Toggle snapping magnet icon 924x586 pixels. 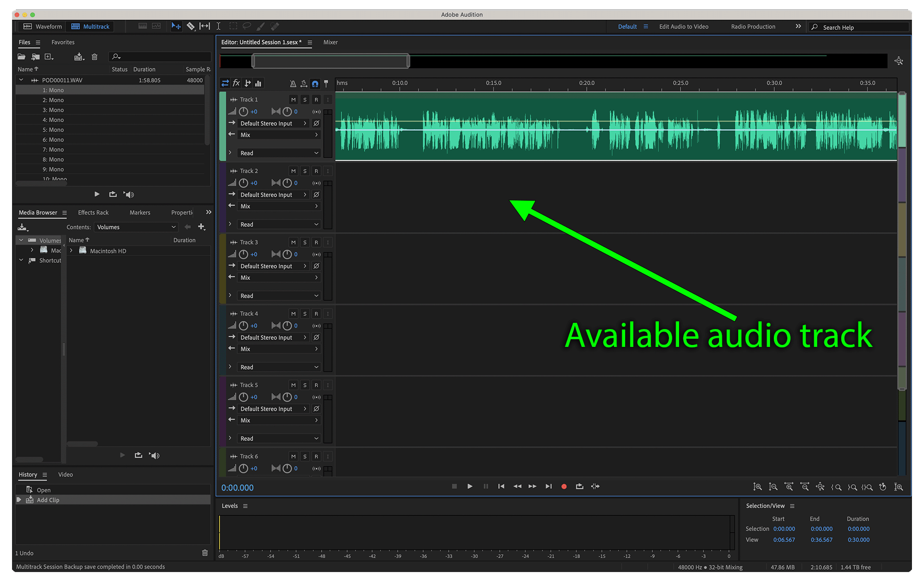point(315,84)
